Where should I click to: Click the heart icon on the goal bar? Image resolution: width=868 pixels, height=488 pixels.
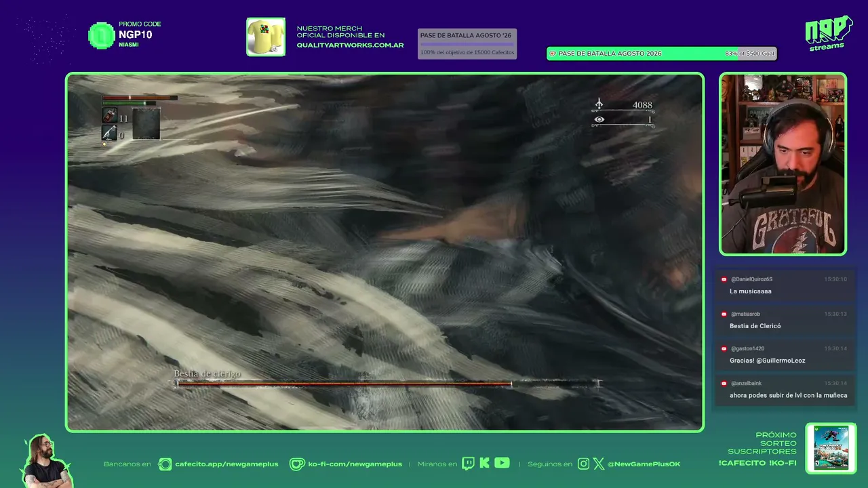coord(553,54)
